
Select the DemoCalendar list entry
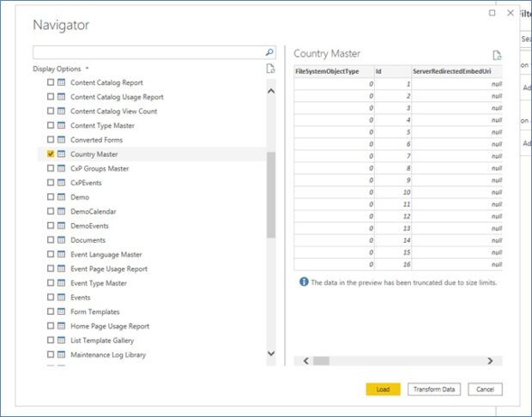94,211
